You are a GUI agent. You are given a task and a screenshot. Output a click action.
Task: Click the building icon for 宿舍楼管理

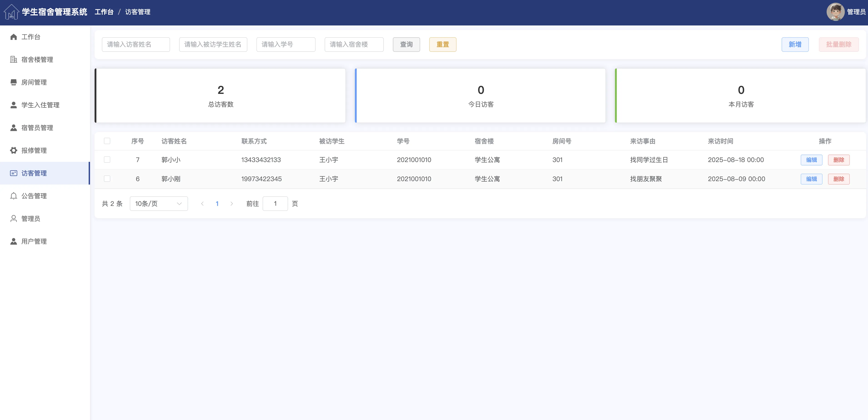[13, 60]
